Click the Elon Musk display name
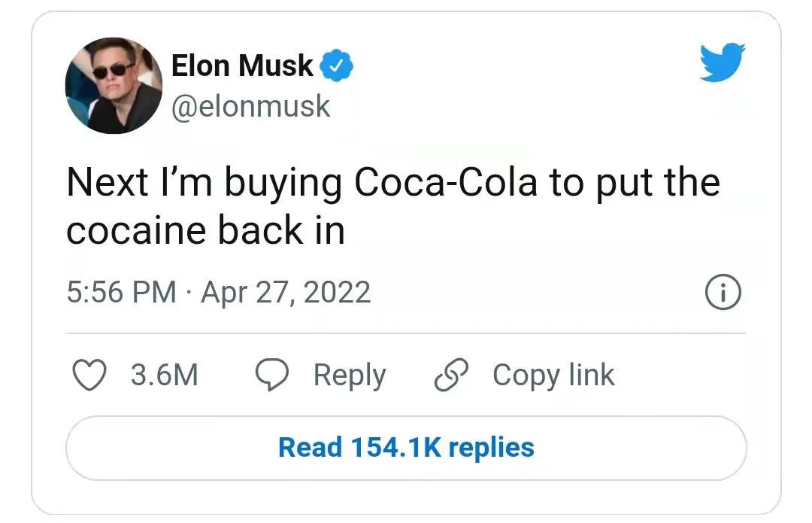Screen dimensions: 812x523 (242, 65)
